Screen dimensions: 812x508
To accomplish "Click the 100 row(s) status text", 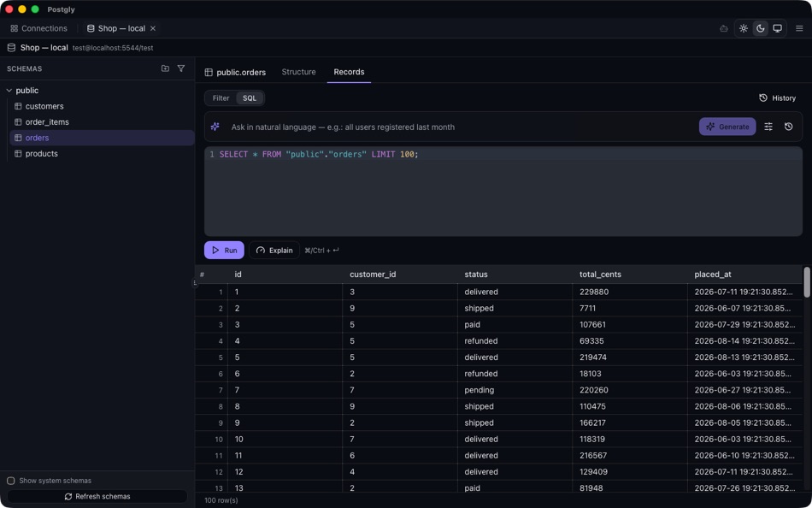I will (x=221, y=500).
